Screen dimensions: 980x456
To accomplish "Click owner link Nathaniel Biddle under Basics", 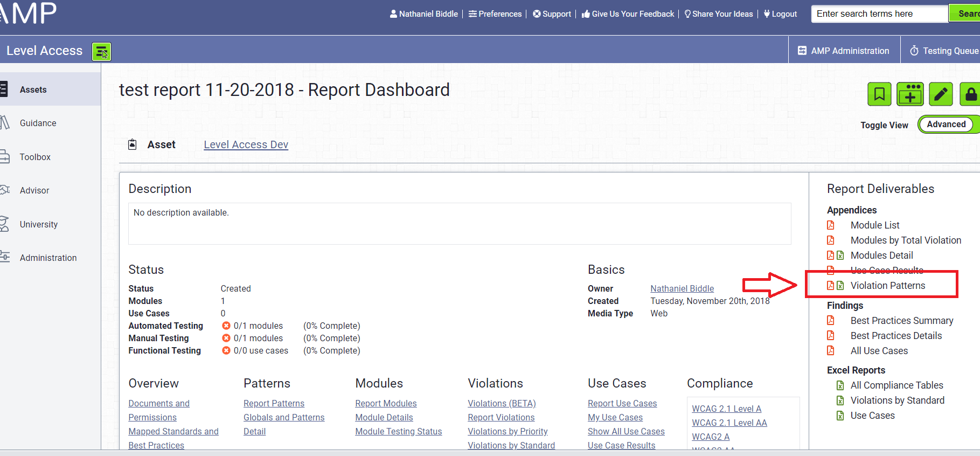I will (682, 288).
